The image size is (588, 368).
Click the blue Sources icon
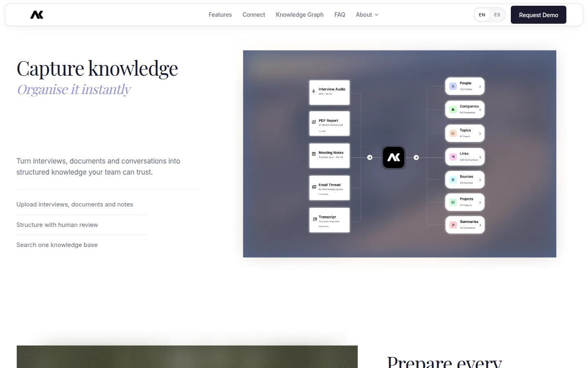[453, 180]
